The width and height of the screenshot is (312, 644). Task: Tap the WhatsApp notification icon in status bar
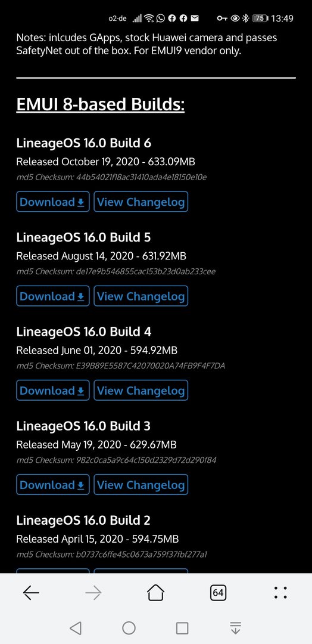161,18
